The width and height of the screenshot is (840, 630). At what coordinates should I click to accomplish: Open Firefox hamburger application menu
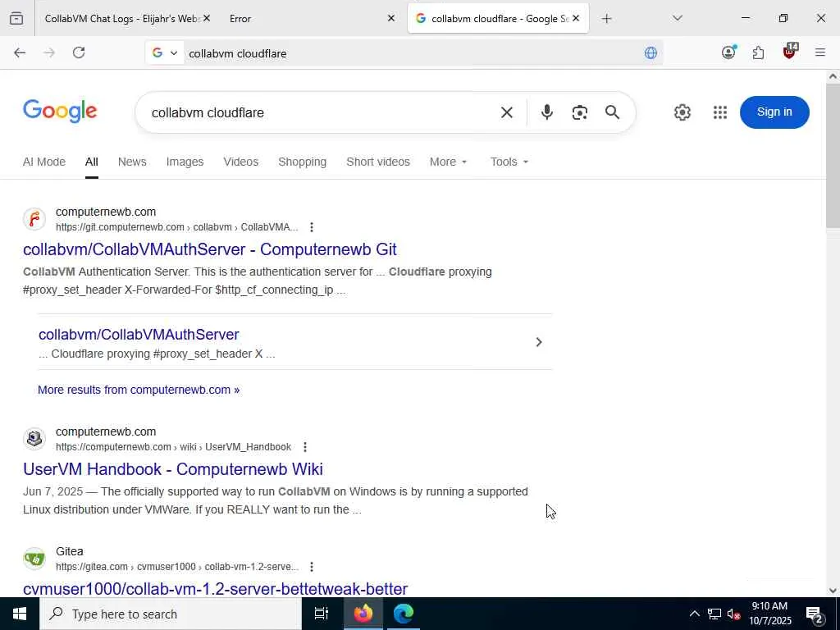820,52
